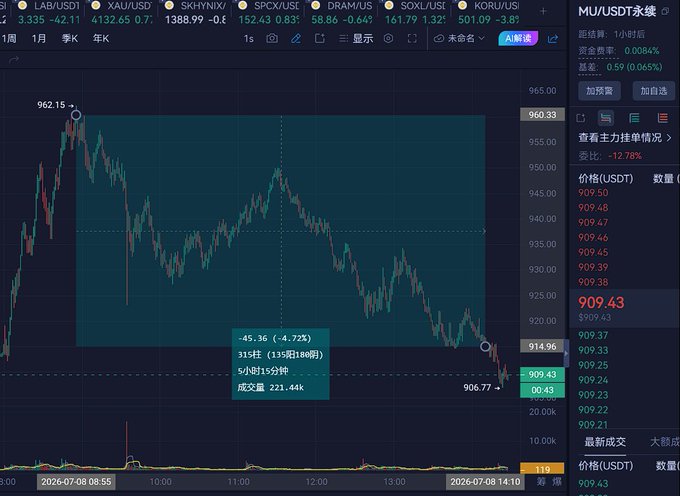This screenshot has width=680, height=496.
Task: Collapse the side panel with the price-axis handle
Action: [x=566, y=353]
